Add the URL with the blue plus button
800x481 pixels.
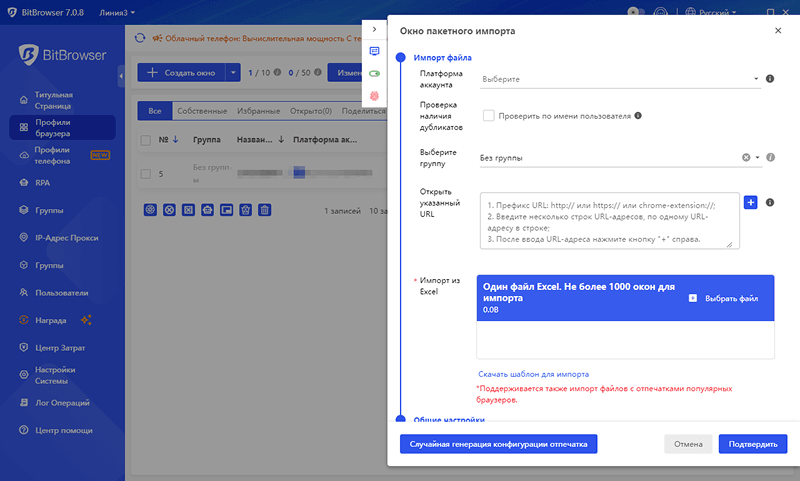coord(751,202)
